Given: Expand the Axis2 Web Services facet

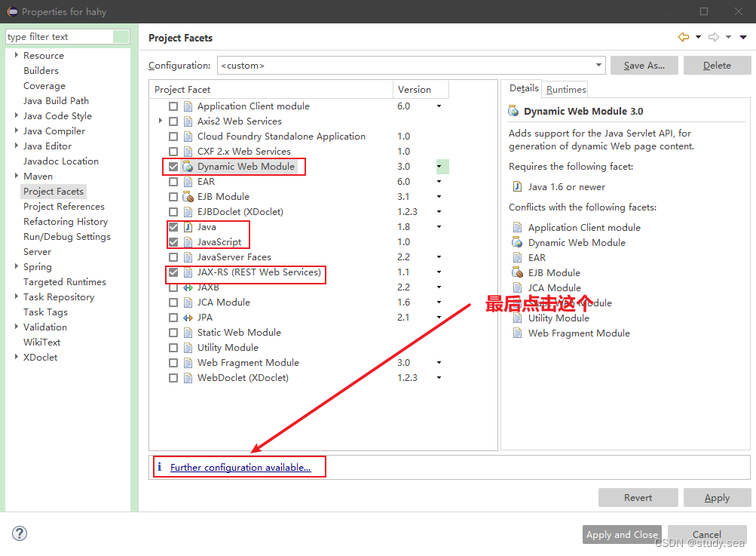Looking at the screenshot, I should (161, 121).
